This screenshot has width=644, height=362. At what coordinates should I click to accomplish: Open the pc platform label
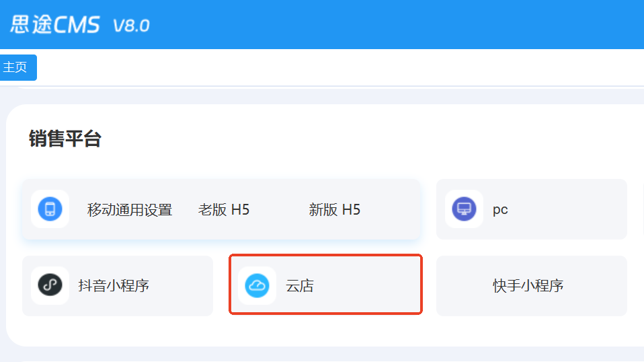(500, 210)
